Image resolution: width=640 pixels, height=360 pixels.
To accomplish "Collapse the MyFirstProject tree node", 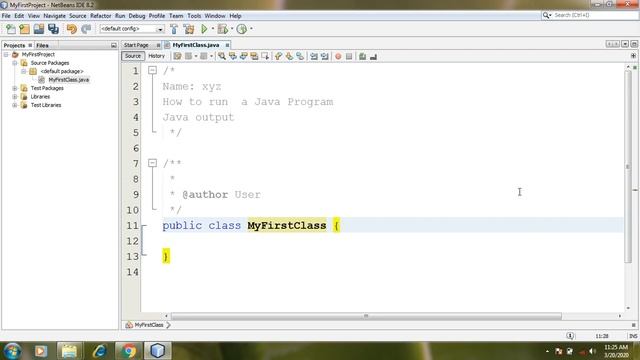I will tap(7, 54).
